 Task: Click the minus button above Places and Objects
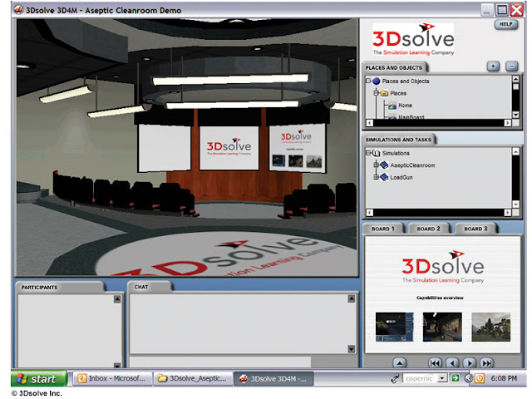coord(512,66)
